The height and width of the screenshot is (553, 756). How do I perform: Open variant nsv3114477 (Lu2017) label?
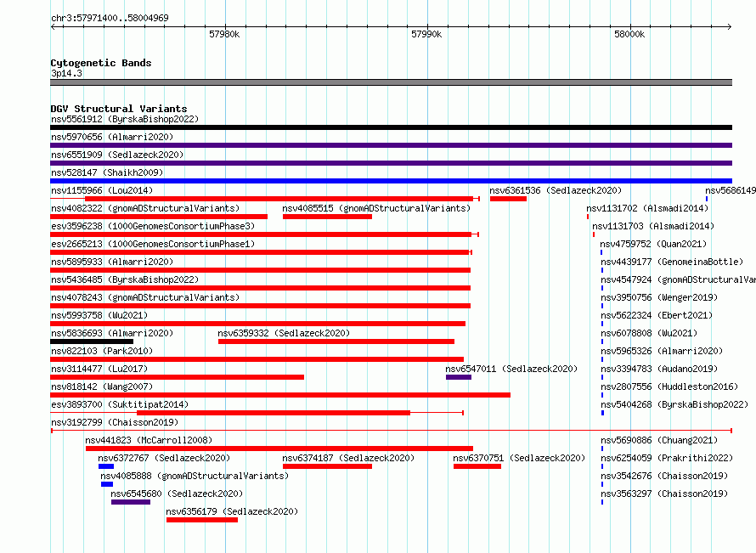point(99,369)
